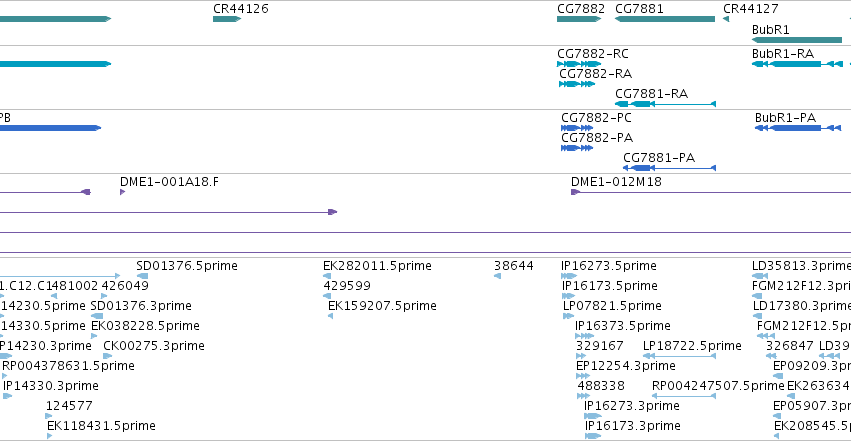Image resolution: width=851 pixels, height=441 pixels.
Task: Click EST EP12254.3prime
Action: (583, 376)
